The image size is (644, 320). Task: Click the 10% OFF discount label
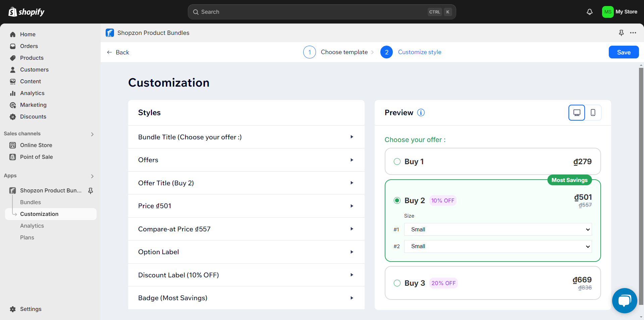pos(443,200)
